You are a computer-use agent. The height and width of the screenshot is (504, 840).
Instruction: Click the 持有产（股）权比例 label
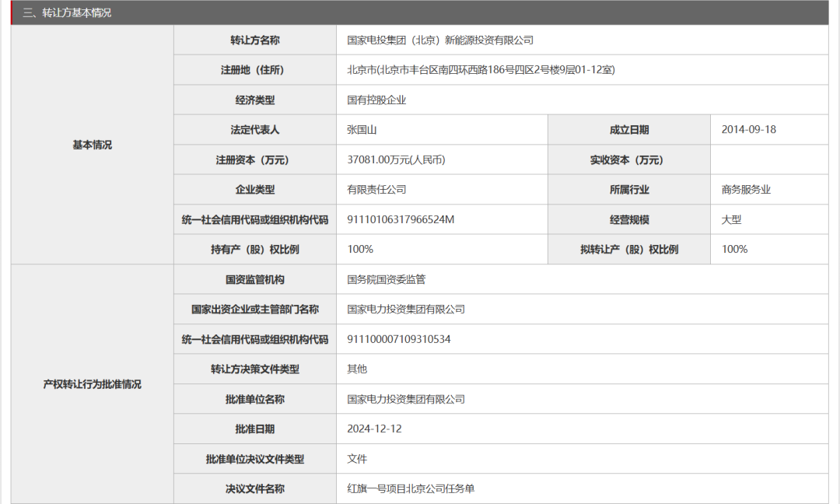pyautogui.click(x=255, y=250)
